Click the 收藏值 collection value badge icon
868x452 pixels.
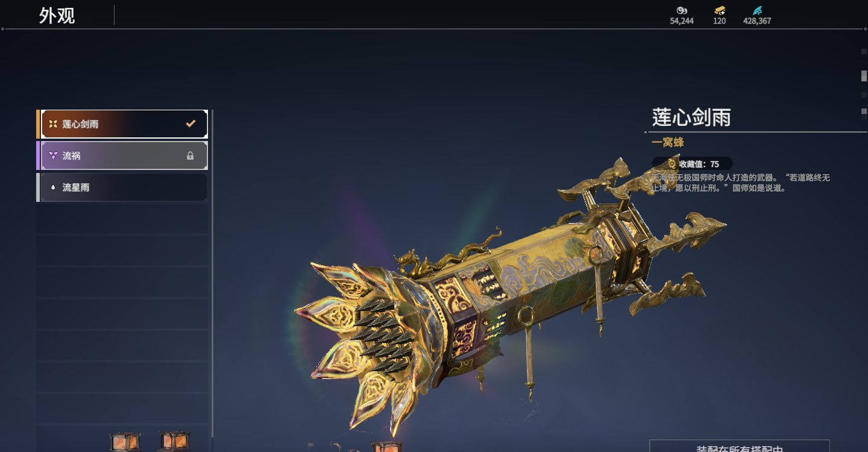[x=672, y=164]
